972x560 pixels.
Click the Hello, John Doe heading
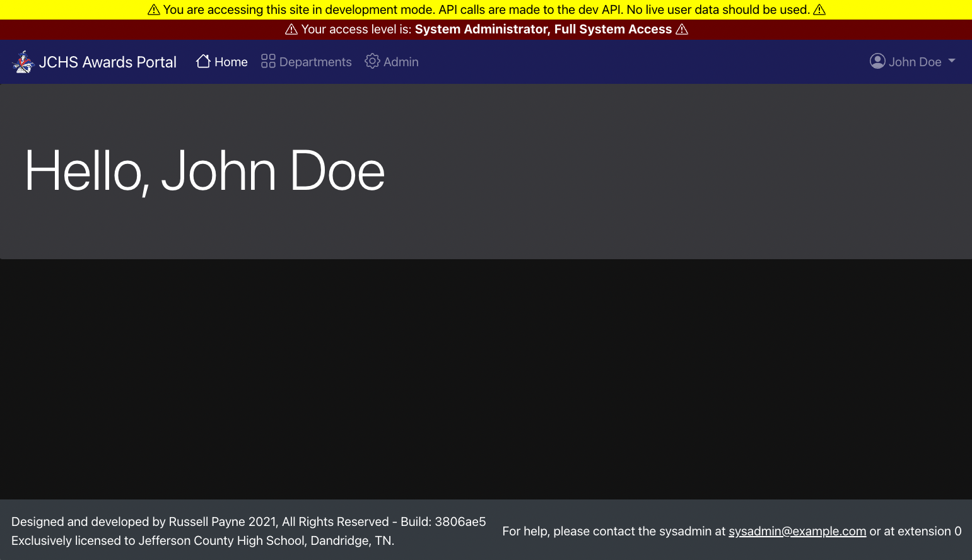click(x=204, y=171)
